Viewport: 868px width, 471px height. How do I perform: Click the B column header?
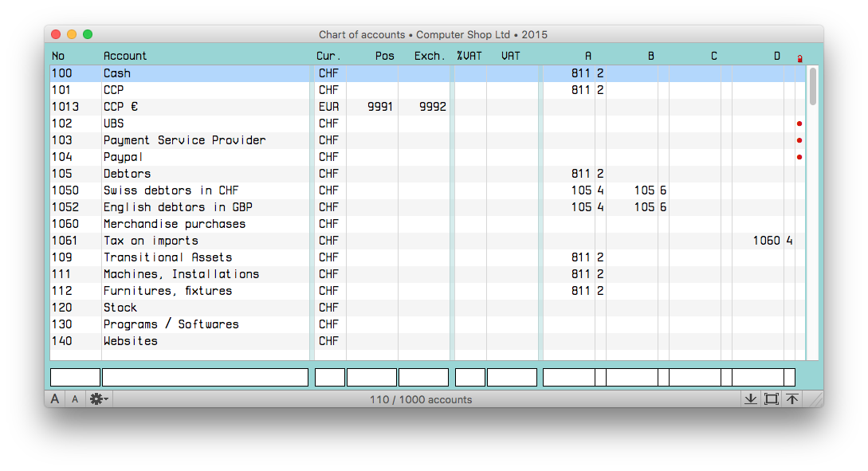pos(651,56)
